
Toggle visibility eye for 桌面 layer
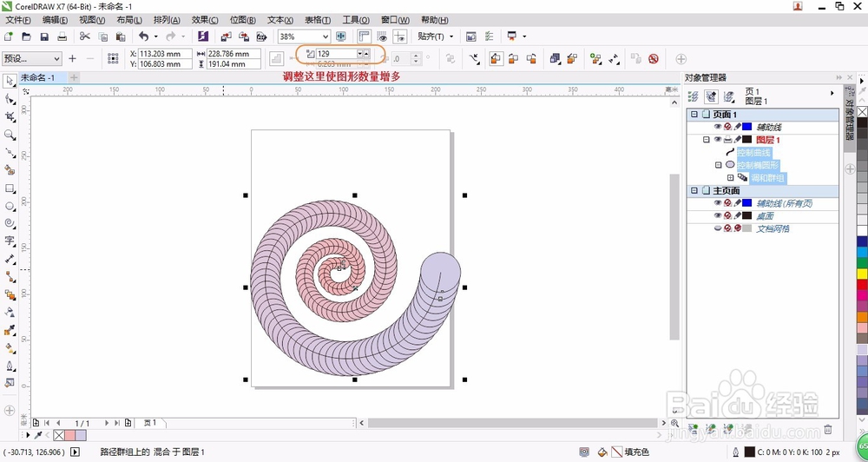(x=718, y=216)
